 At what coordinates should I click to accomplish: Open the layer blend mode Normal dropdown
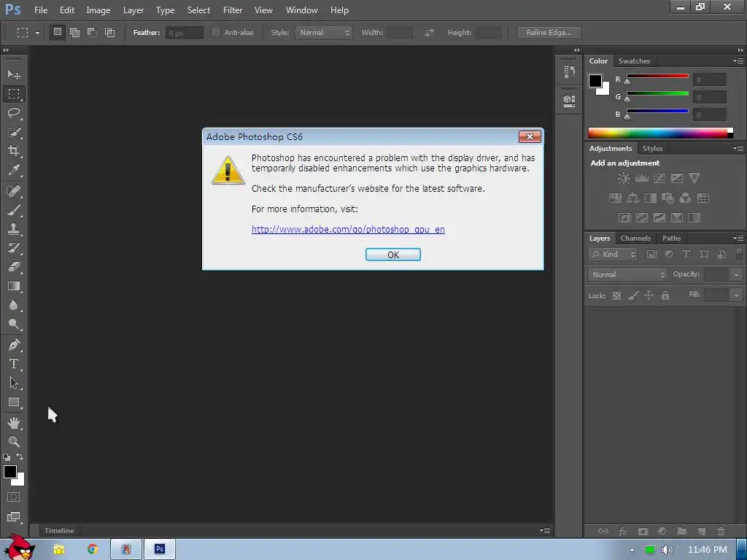pos(627,275)
